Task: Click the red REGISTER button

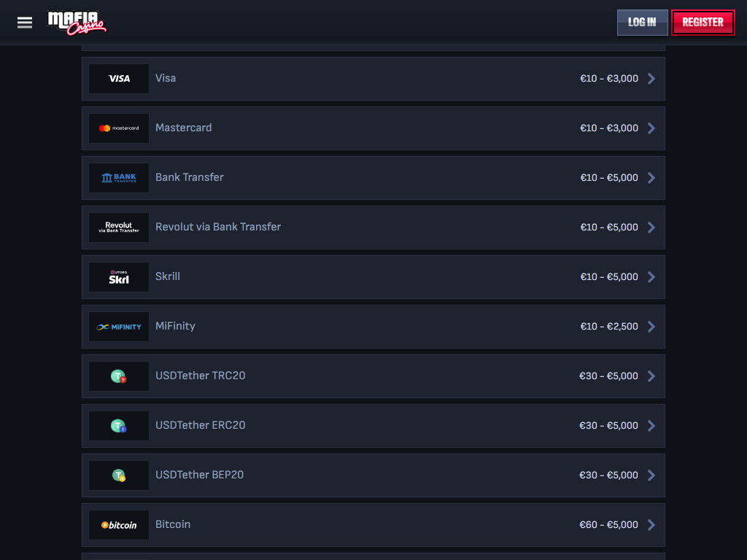Action: pos(703,23)
